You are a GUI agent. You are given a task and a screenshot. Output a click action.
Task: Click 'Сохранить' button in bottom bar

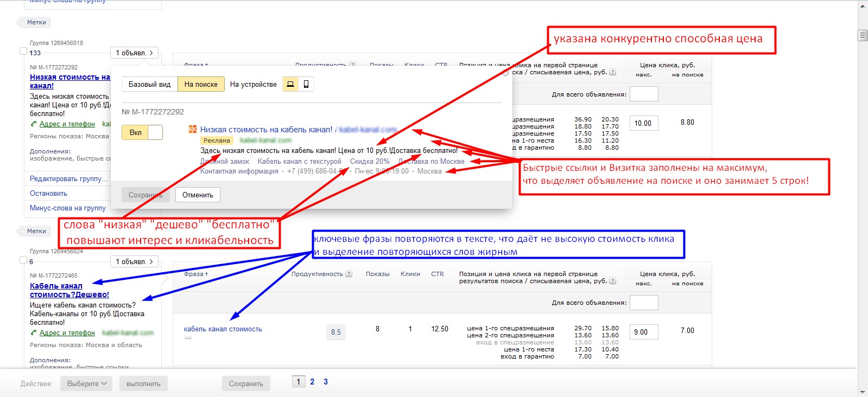tap(246, 383)
